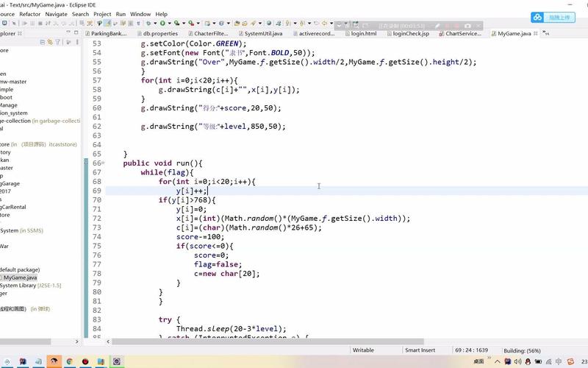Open the Run dropdown arrow beside green Run
The height and width of the screenshot is (368, 588).
pyautogui.click(x=169, y=24)
